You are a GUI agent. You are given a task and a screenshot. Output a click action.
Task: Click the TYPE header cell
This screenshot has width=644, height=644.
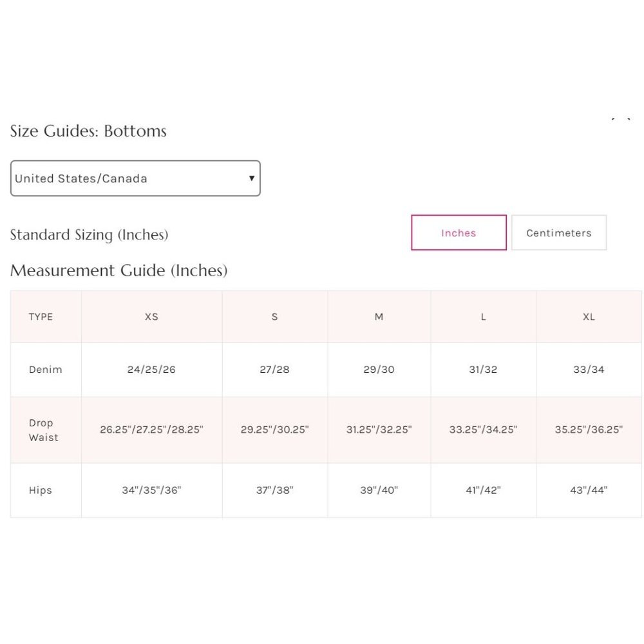click(x=41, y=317)
